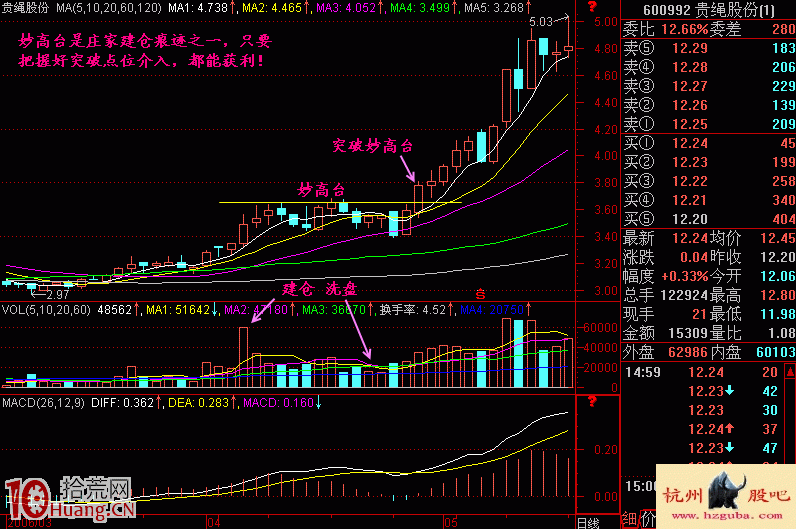
Task: Select the volume MA1: 51642 readout
Action: tap(178, 310)
